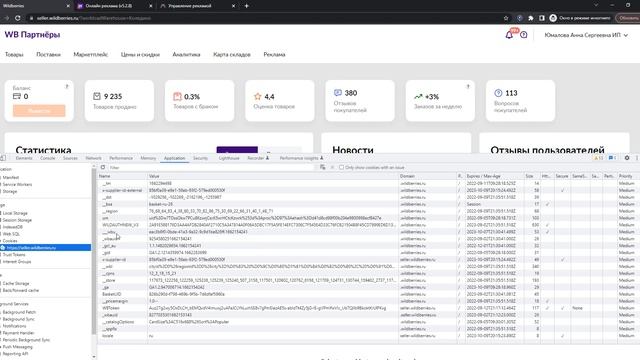Open the help question mark icon
640x360 pixels.
point(524,35)
